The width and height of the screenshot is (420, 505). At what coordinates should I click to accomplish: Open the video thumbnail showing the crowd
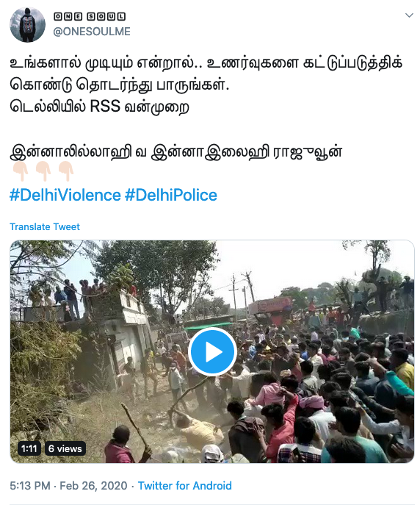(x=212, y=351)
